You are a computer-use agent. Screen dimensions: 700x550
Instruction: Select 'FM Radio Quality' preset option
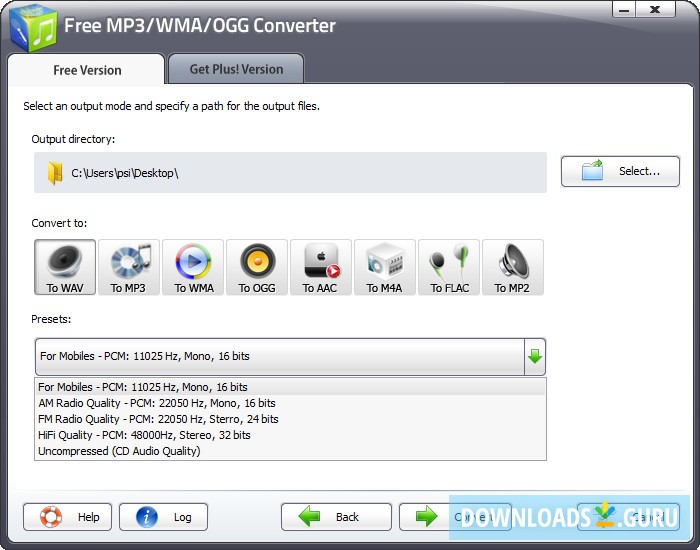point(290,419)
